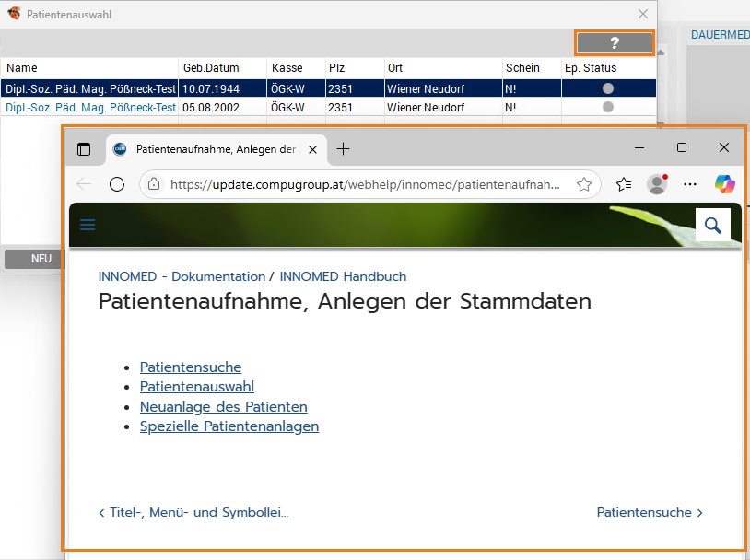Minimize the browser window
The height and width of the screenshot is (560, 750).
pyautogui.click(x=639, y=147)
